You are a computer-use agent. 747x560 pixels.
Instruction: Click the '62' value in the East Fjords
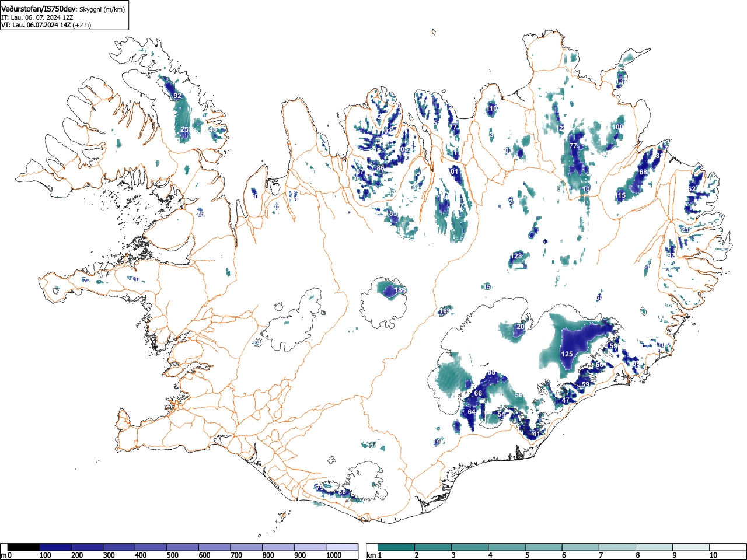point(692,189)
